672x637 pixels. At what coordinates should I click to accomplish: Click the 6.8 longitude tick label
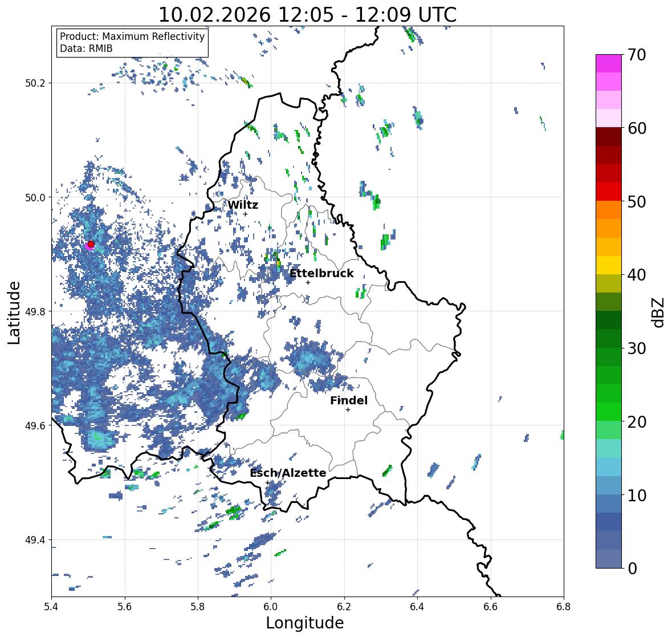(564, 607)
